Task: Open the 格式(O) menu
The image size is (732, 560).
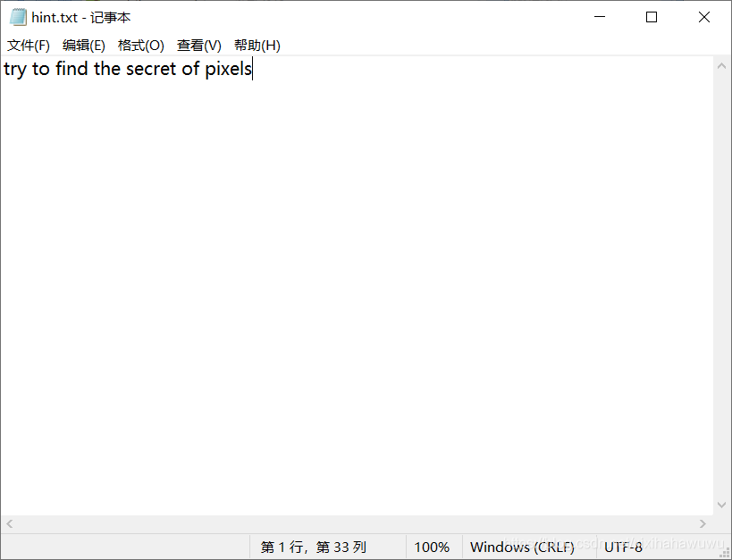Action: (x=141, y=46)
